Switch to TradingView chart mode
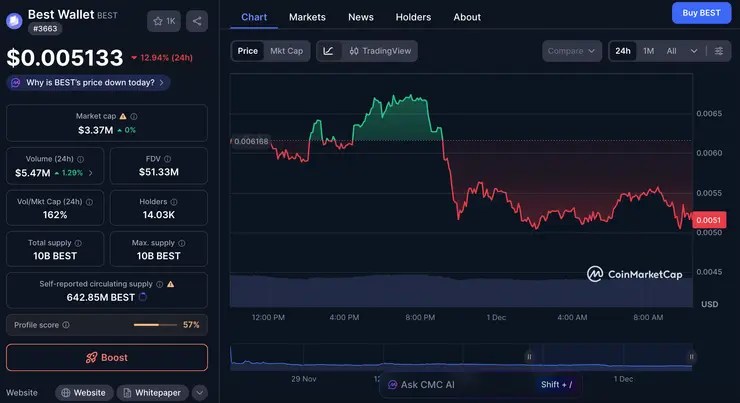This screenshot has height=403, width=740. tap(380, 51)
